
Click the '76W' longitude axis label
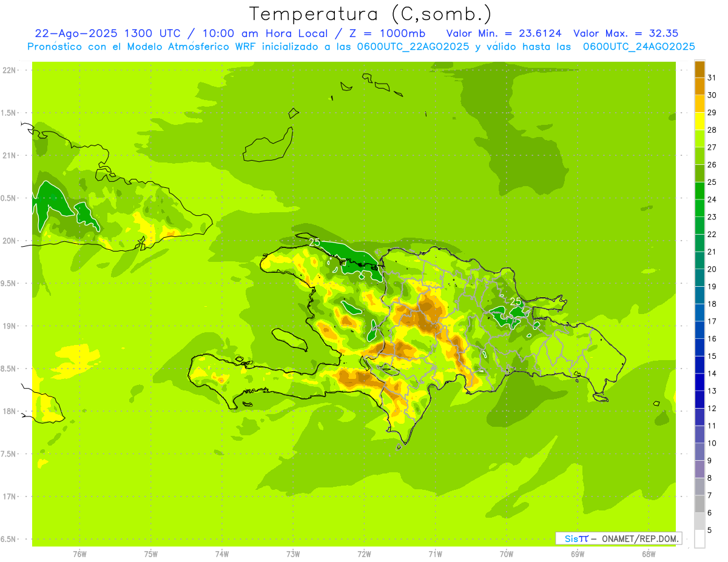click(79, 554)
